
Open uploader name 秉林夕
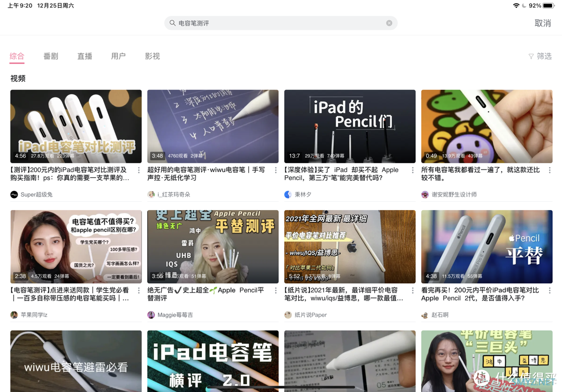(x=303, y=194)
